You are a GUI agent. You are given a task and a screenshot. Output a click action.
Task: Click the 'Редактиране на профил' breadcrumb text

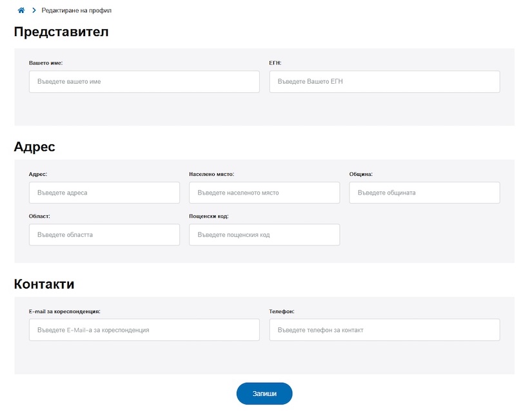click(77, 11)
